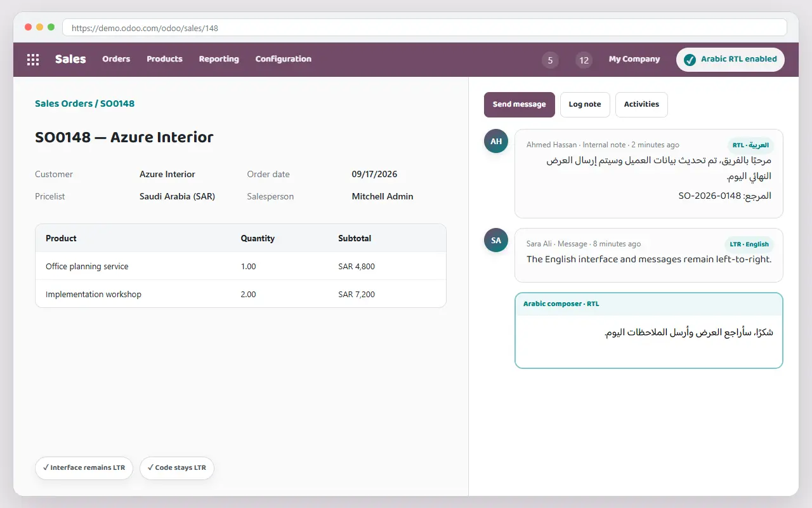Select the Implementation workshop row
812x508 pixels.
coord(240,295)
